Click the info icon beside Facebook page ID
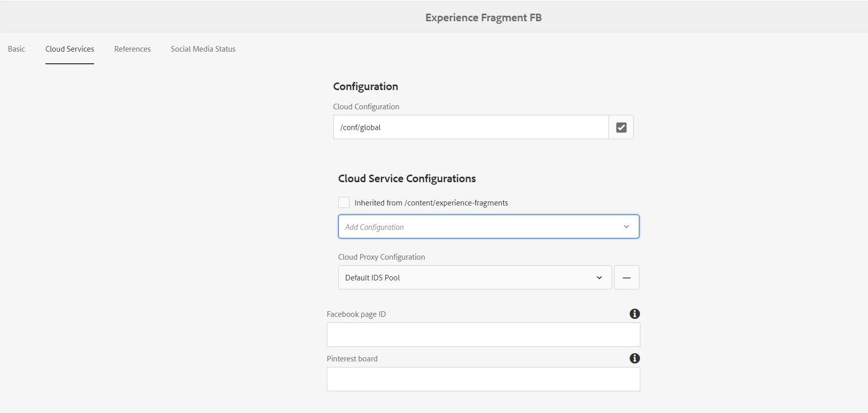The height and width of the screenshot is (413, 868). 634,314
